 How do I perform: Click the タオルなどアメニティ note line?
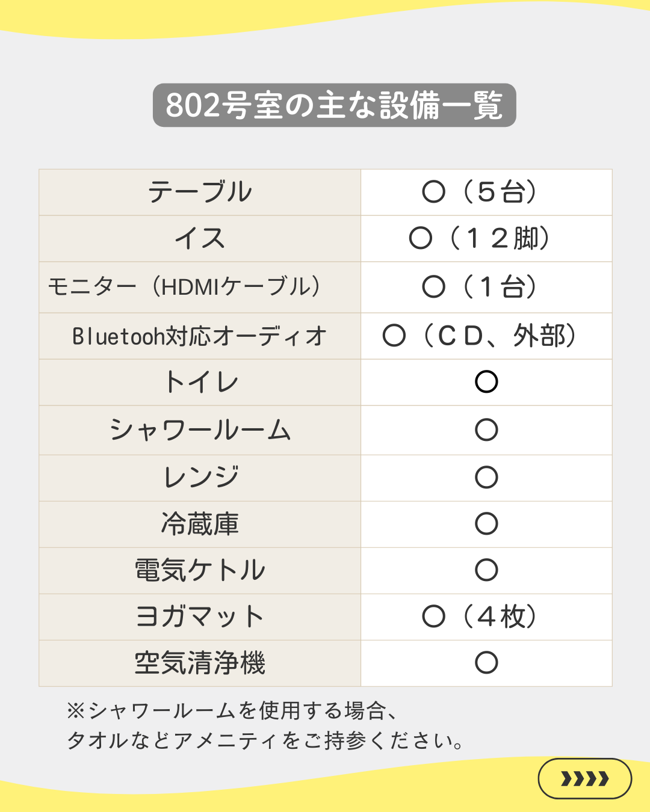265,740
